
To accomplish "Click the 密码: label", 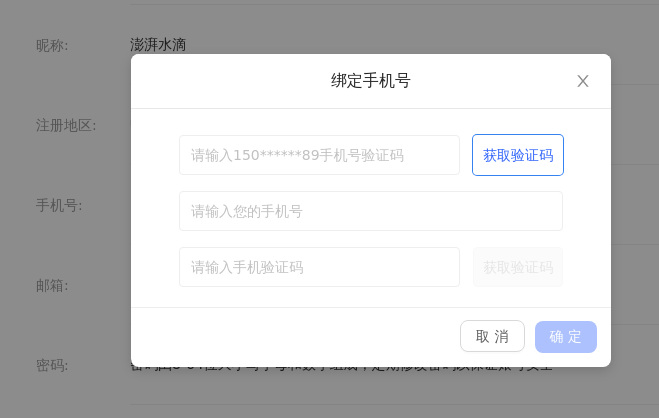I will pos(52,365).
